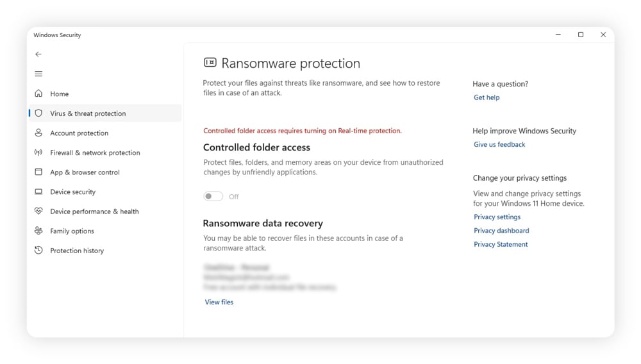The height and width of the screenshot is (364, 641).
Task: Maximize the Windows Security window
Action: tap(581, 35)
